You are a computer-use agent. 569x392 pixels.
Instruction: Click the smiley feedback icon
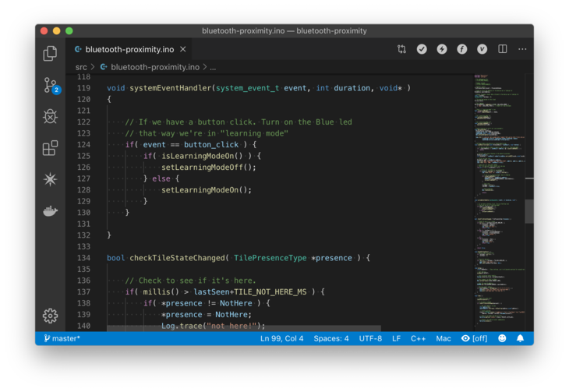point(502,338)
